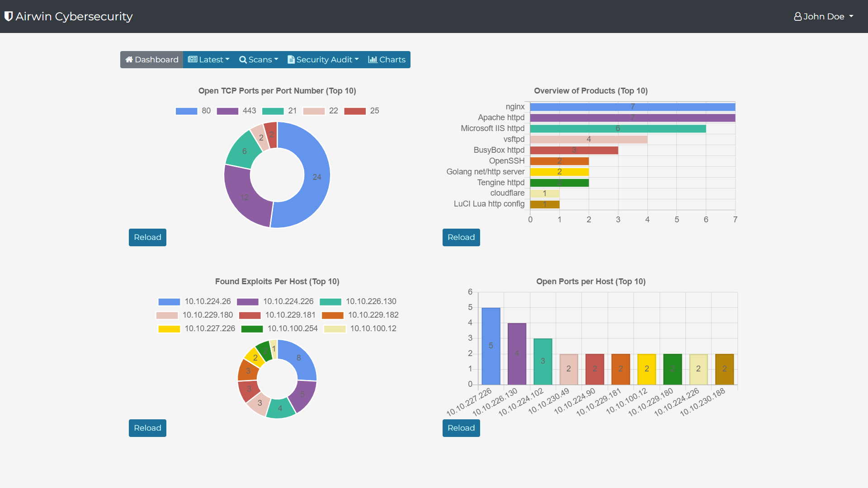
Task: Click the newspaper icon next to Latest
Action: click(x=193, y=60)
